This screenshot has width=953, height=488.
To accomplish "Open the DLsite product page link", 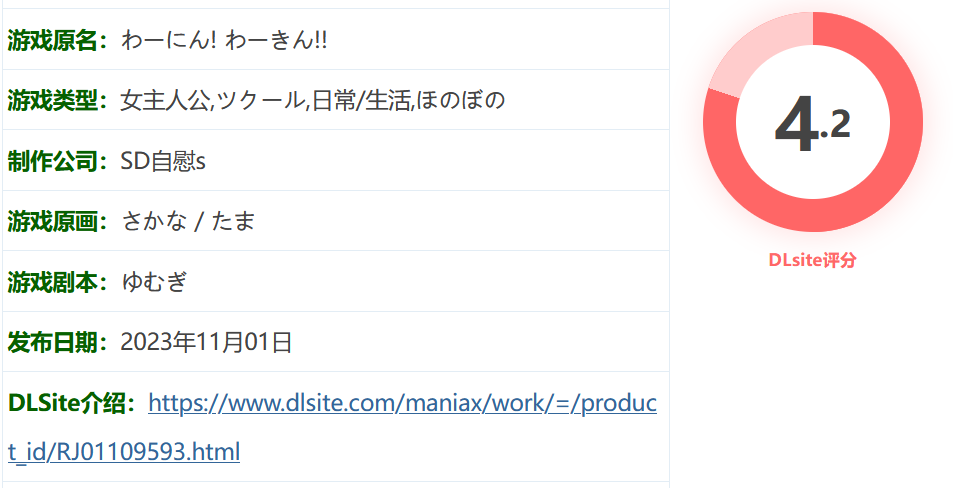I will 402,403.
